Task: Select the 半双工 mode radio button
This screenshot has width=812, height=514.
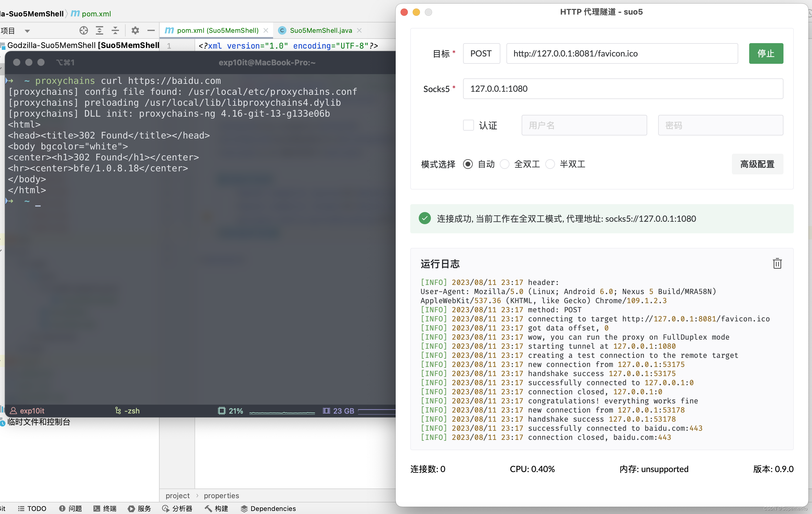Action: point(550,164)
